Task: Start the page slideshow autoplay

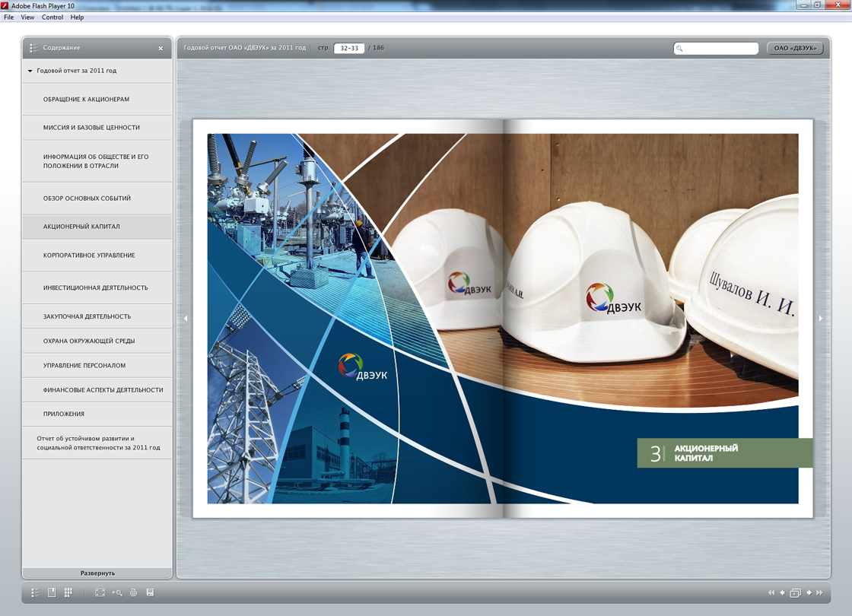Action: pos(796,592)
